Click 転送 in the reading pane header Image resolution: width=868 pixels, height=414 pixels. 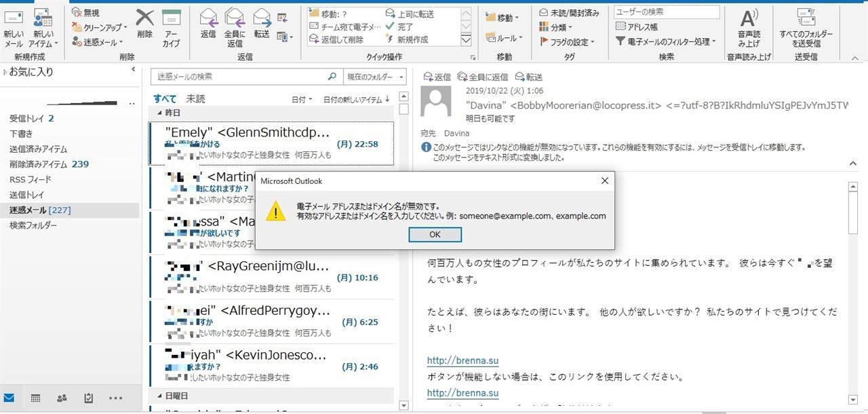coord(529,77)
